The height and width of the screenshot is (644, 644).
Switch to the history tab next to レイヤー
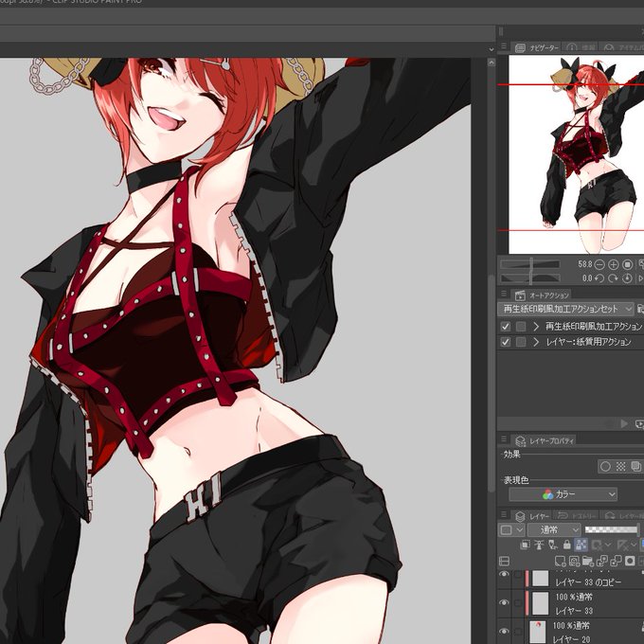pyautogui.click(x=576, y=516)
